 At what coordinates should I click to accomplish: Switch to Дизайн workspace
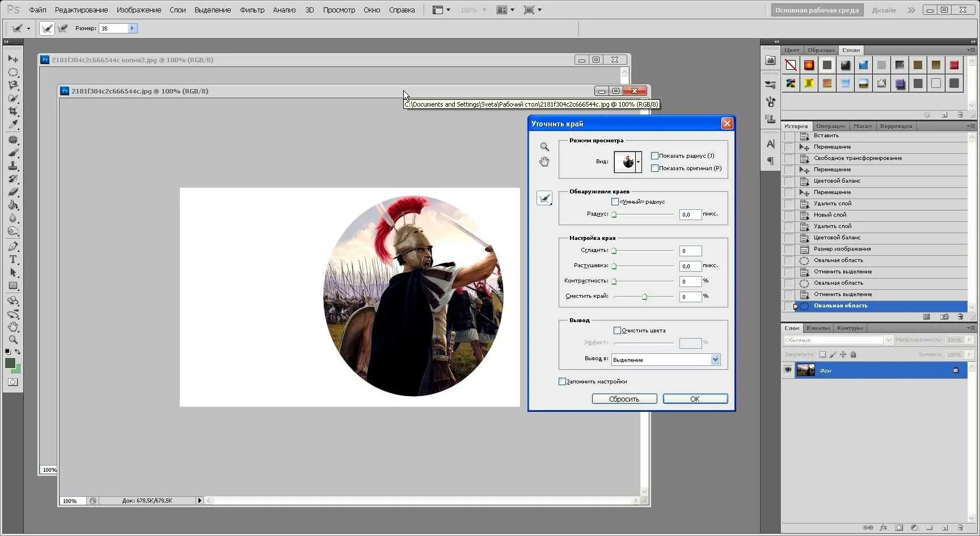point(884,10)
